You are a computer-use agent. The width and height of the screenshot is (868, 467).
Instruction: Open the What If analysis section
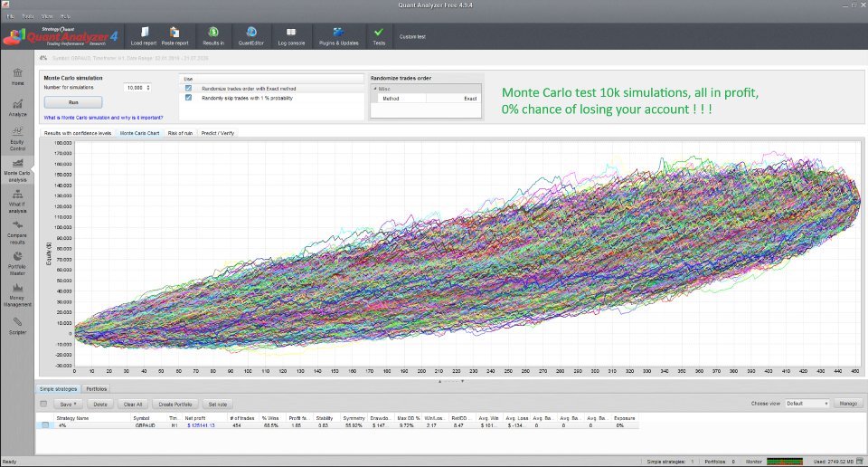tap(18, 202)
